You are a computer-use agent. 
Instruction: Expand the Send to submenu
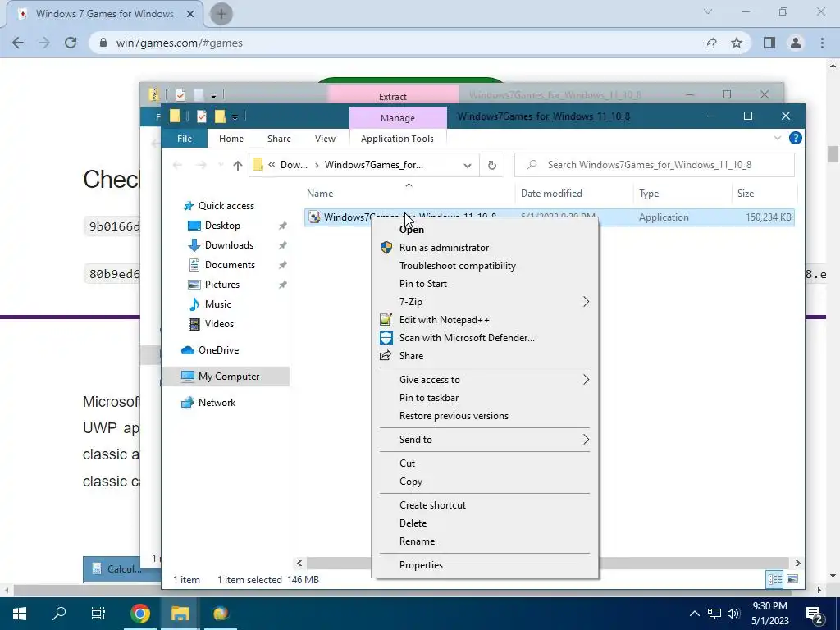(x=484, y=440)
